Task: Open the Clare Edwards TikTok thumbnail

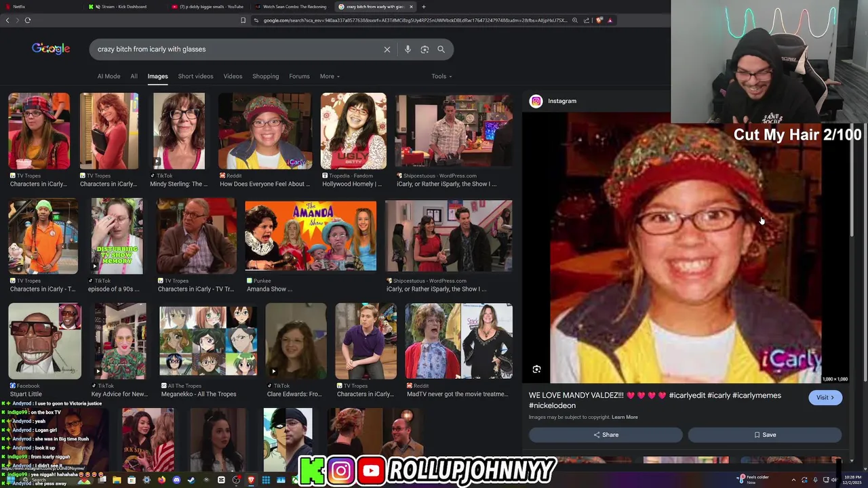Action: (296, 341)
